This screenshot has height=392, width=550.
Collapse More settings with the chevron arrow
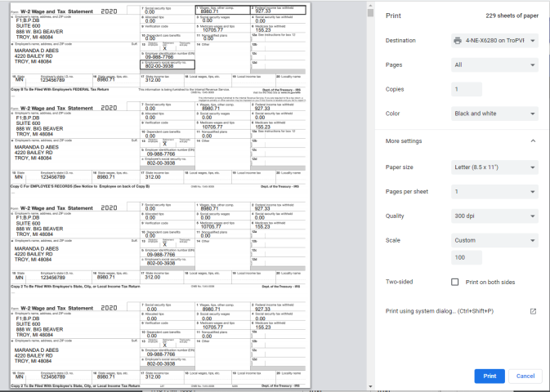(533, 140)
